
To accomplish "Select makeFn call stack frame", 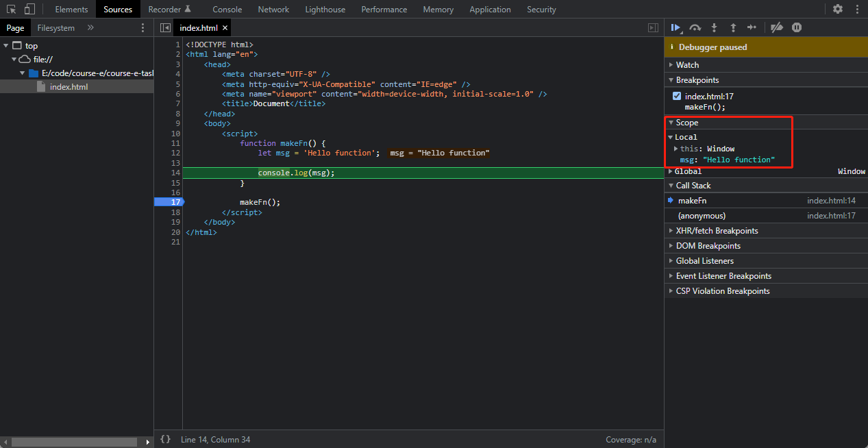I will point(766,201).
